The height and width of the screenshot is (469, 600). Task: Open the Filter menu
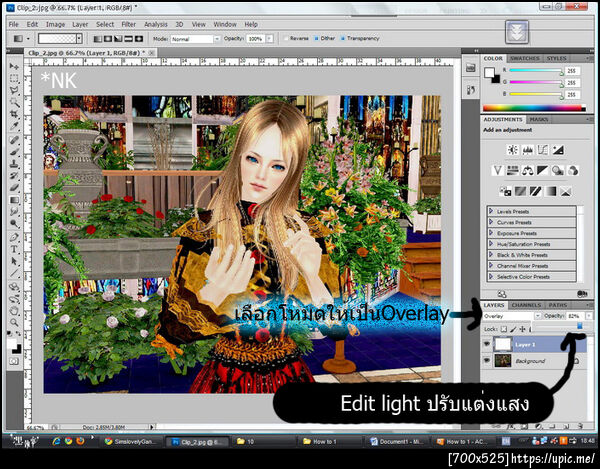click(129, 24)
